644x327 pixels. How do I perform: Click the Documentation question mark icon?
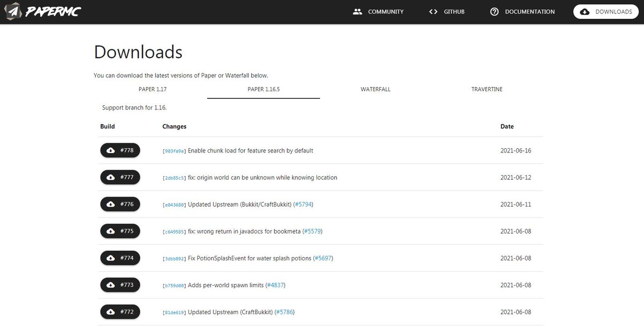tap(495, 11)
